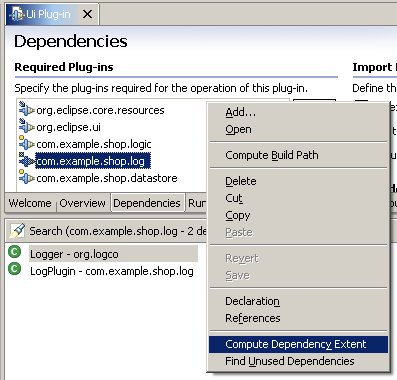The width and height of the screenshot is (397, 380).
Task: Select LogPlugin - com.example.shop.log search result
Action: [112, 271]
